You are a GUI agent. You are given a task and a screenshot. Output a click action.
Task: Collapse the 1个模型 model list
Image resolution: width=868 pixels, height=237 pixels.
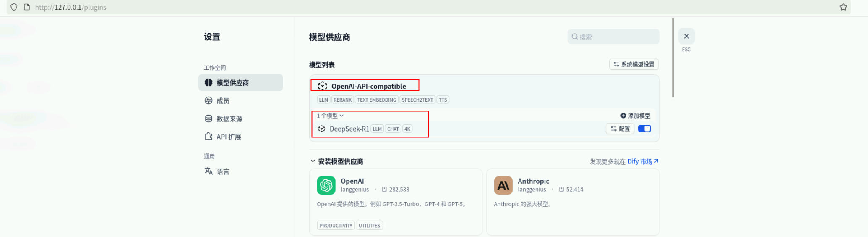click(330, 116)
